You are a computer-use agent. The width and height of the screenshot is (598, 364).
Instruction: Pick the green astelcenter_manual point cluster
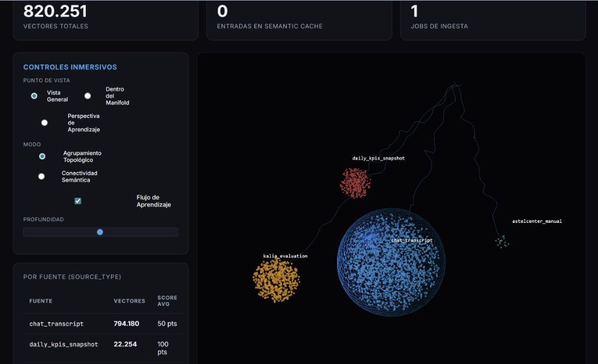click(501, 241)
